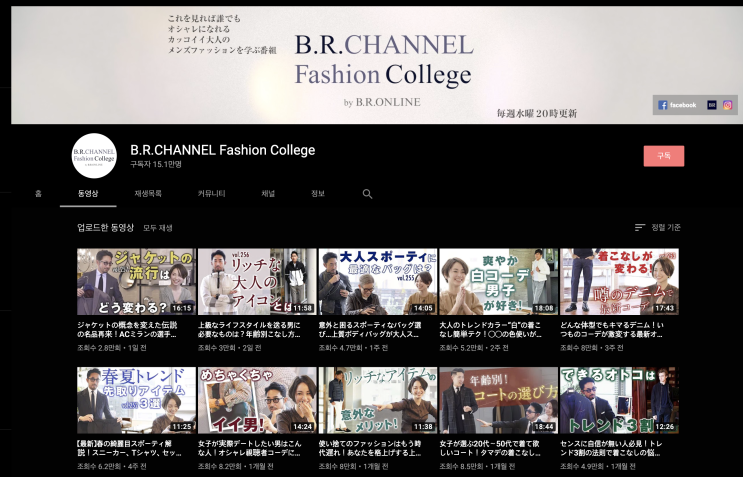Click the B.R.CHANNEL round channel avatar

click(94, 156)
